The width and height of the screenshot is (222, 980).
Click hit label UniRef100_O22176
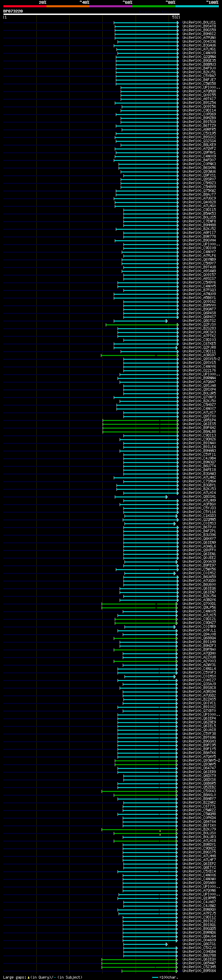[x=199, y=371]
